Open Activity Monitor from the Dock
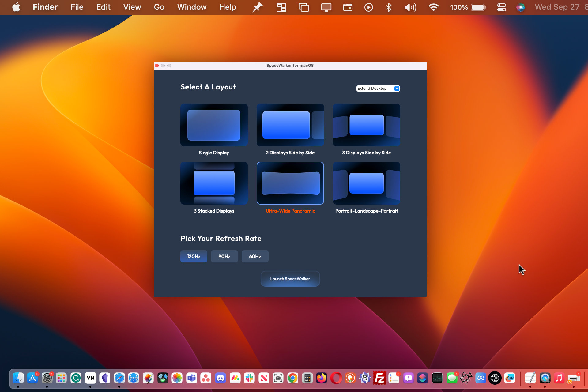 coord(437,378)
